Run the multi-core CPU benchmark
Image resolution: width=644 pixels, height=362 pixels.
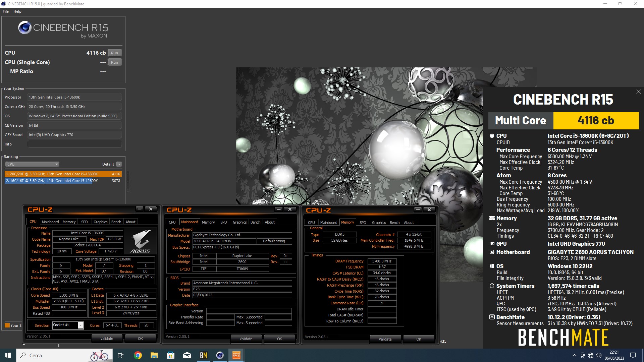coord(115,53)
